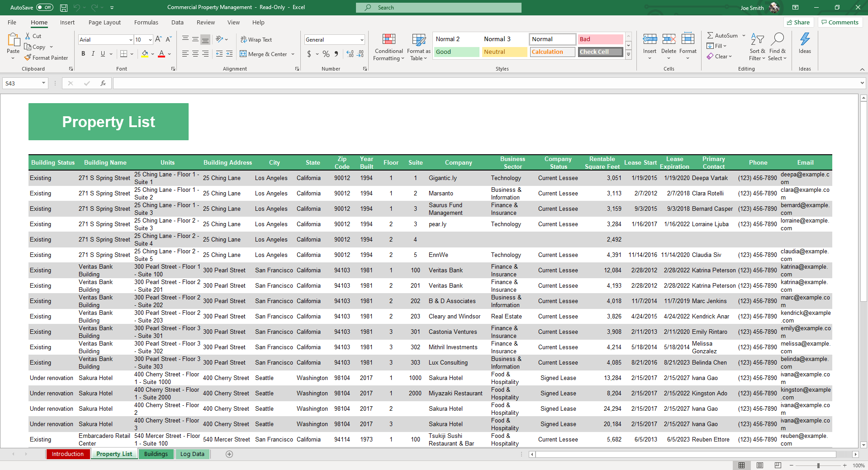Open the Buildings sheet tab
The image size is (868, 470).
pos(156,454)
